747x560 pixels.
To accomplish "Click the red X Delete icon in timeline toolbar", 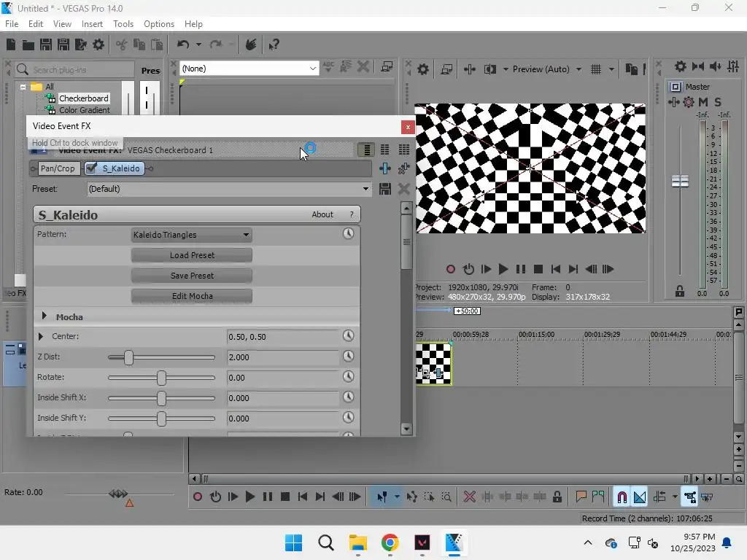I will pyautogui.click(x=469, y=497).
